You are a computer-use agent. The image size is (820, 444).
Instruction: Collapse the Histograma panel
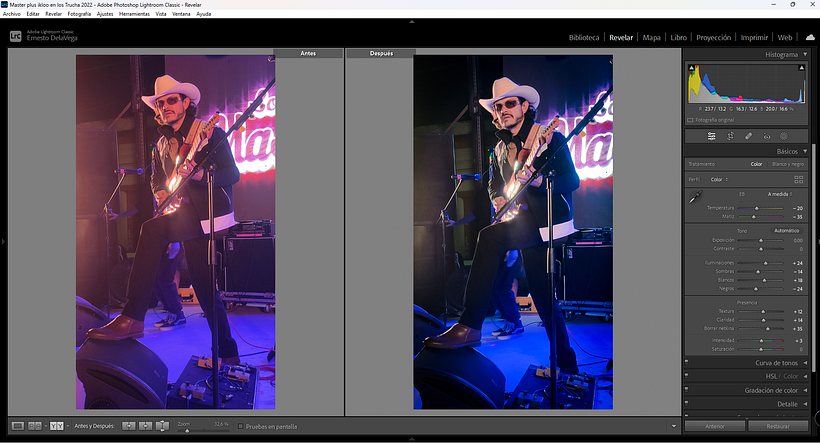(x=805, y=54)
